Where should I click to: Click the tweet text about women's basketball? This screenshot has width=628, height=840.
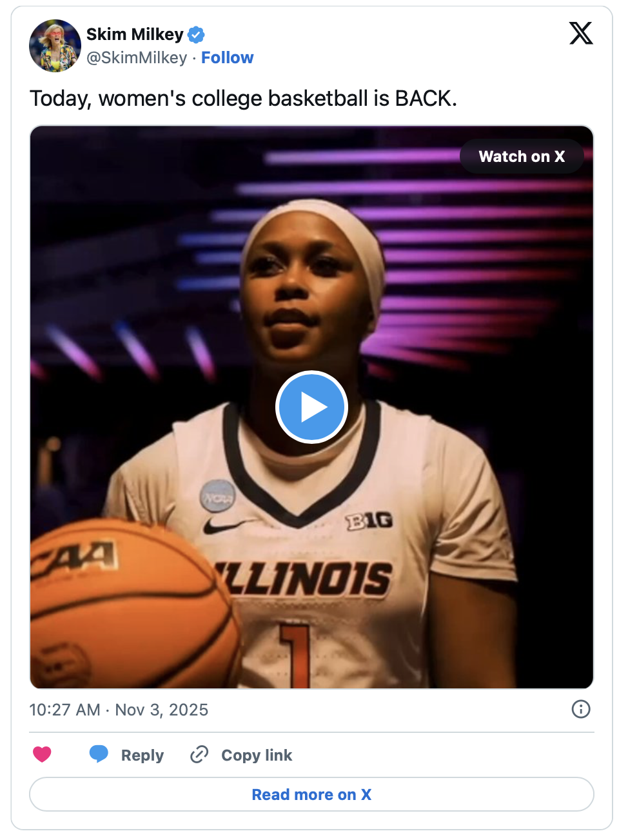(x=243, y=99)
